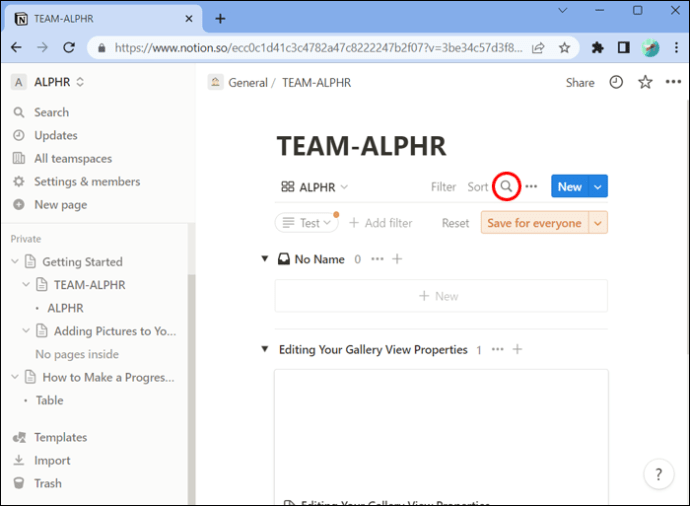Click the Filter menu item

(443, 187)
